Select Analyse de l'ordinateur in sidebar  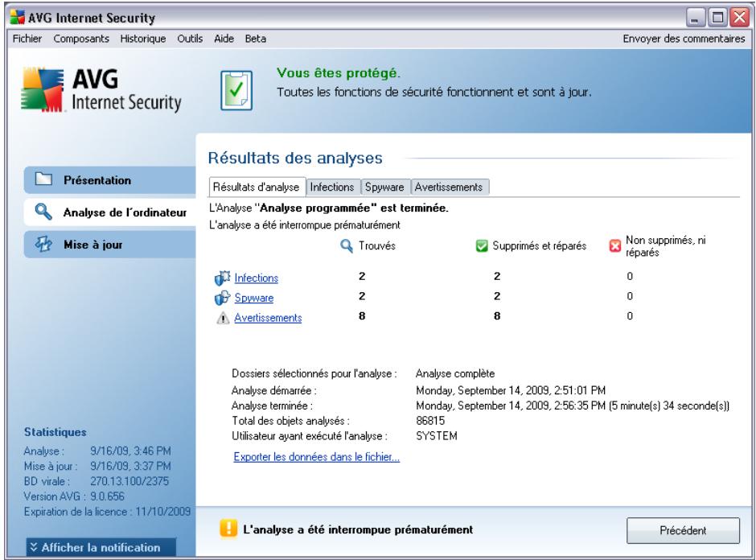(x=110, y=212)
